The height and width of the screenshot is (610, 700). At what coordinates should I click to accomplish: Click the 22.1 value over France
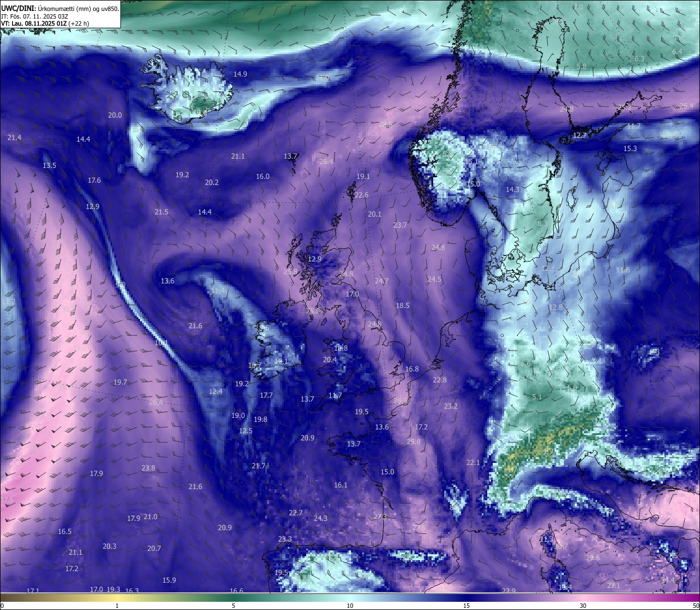(x=473, y=462)
